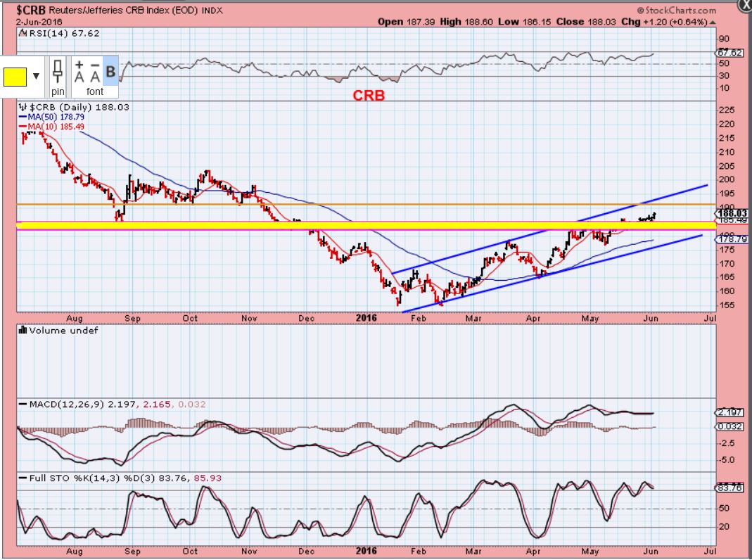
Task: Click the 'Open 187.39' value
Action: coord(407,22)
